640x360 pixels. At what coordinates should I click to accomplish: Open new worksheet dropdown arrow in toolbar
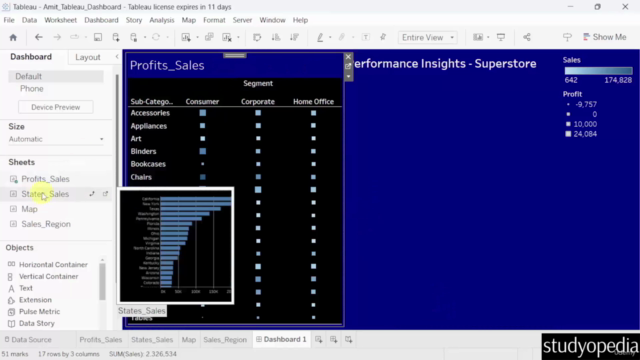(198, 38)
